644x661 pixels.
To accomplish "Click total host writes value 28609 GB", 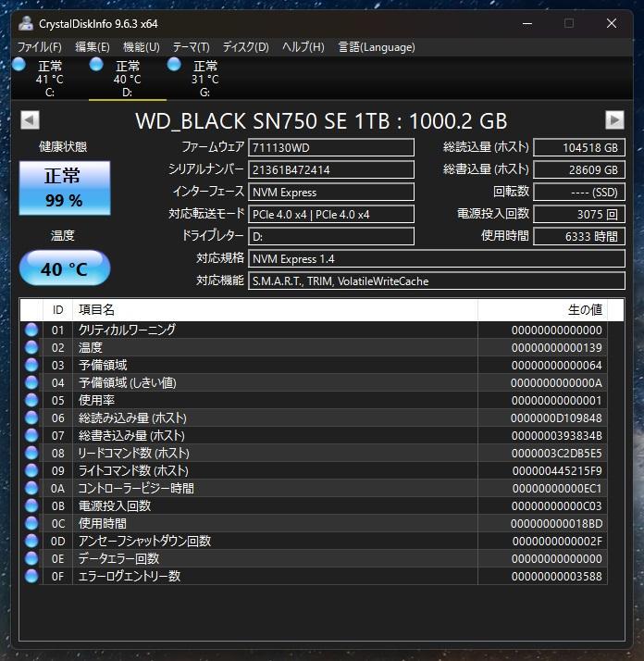I will [x=579, y=170].
